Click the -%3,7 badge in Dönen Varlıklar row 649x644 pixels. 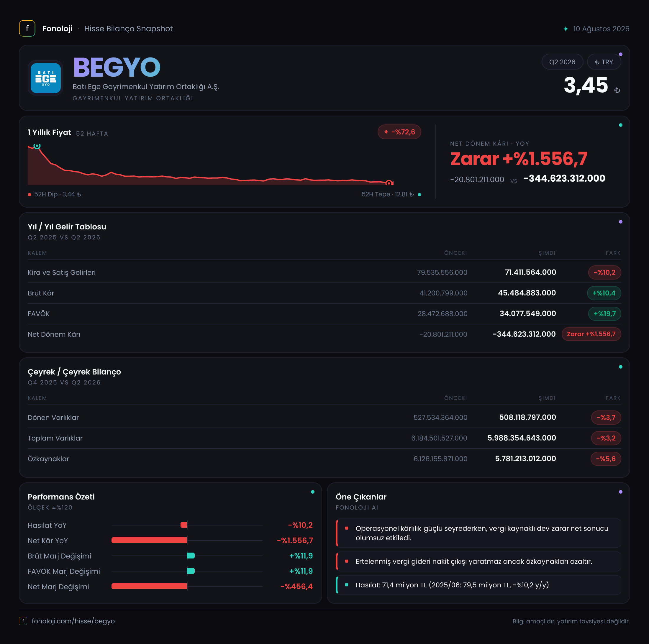coord(606,417)
